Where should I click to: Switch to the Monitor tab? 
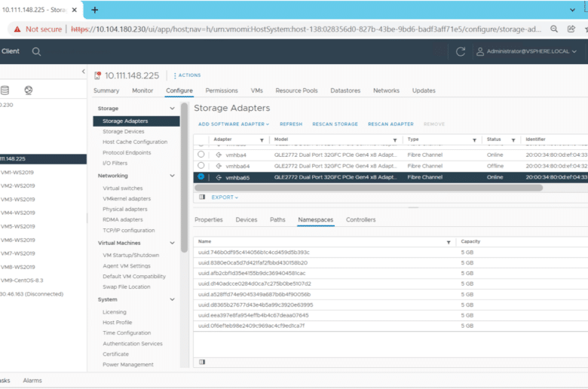click(142, 90)
